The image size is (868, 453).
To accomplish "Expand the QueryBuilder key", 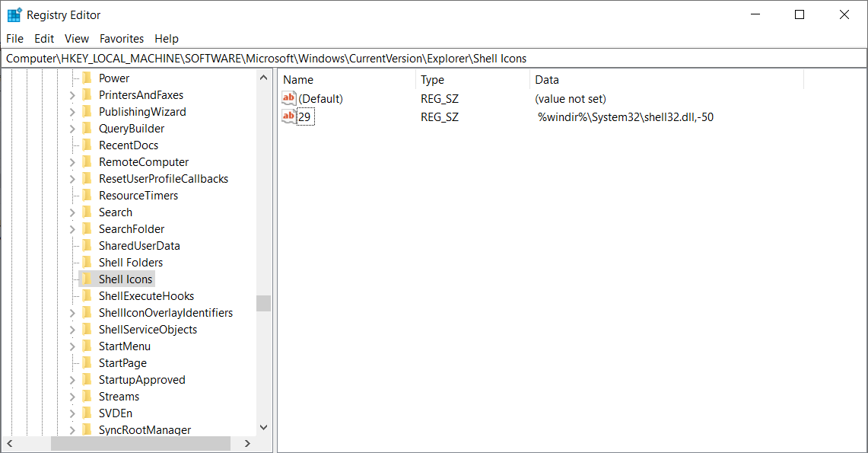I will tap(72, 129).
